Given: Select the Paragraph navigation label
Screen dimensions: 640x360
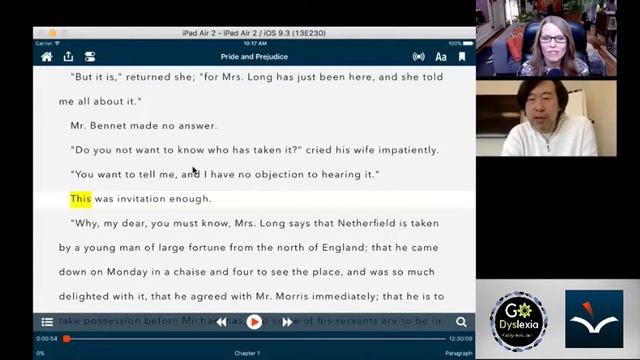Looking at the screenshot, I should [x=459, y=353].
